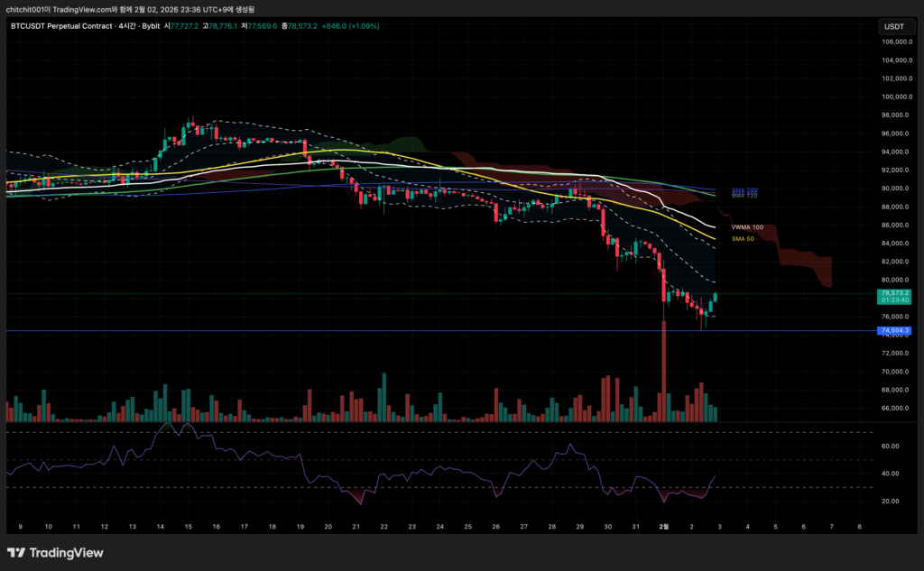This screenshot has height=571, width=924.
Task: Select the SMA 200 indicator label
Action: pyautogui.click(x=744, y=190)
